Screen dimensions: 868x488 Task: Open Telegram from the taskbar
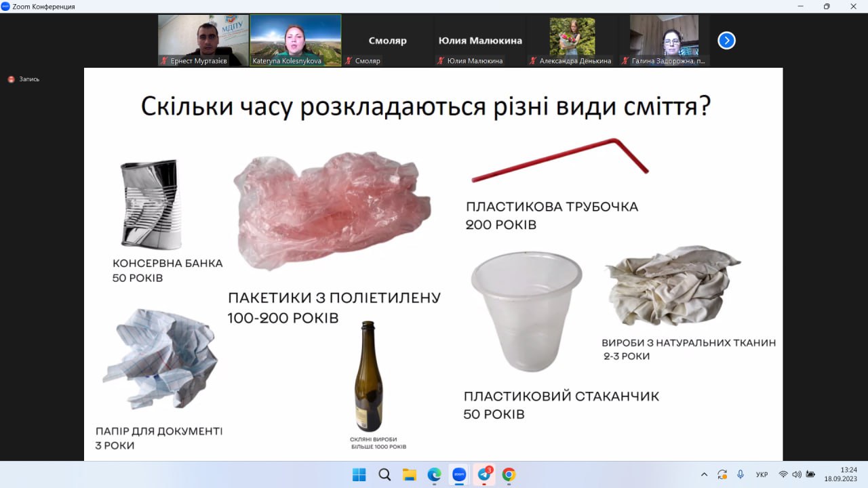click(484, 474)
